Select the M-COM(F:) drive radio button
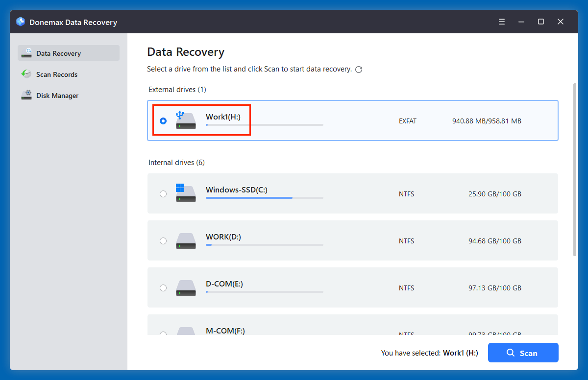 click(x=163, y=334)
